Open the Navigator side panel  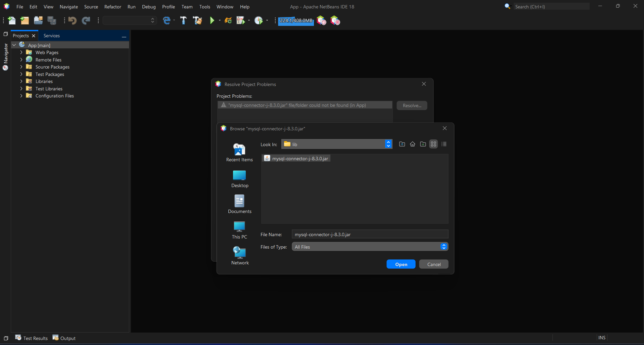coord(5,56)
